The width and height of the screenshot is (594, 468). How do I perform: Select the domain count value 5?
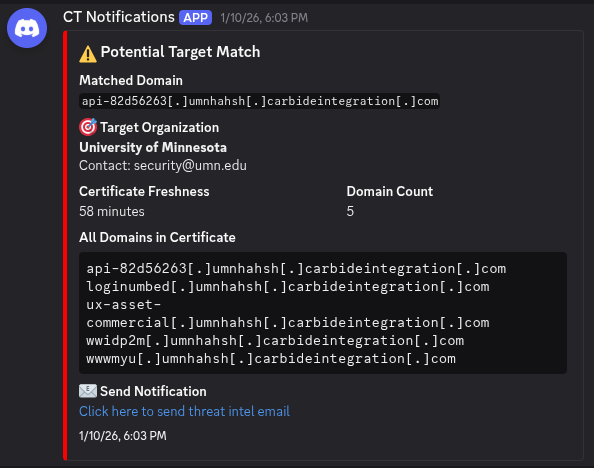[350, 211]
